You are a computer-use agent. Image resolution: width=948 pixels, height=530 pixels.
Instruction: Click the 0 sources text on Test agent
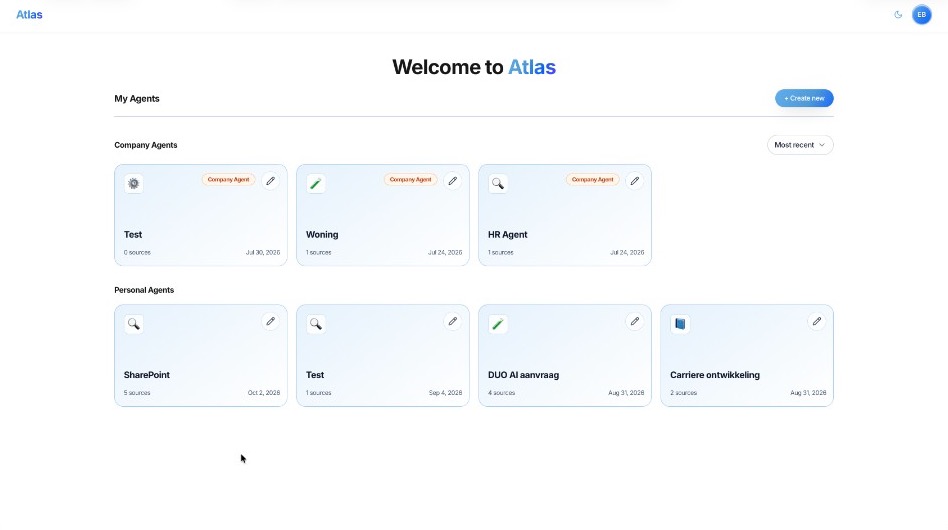(137, 253)
